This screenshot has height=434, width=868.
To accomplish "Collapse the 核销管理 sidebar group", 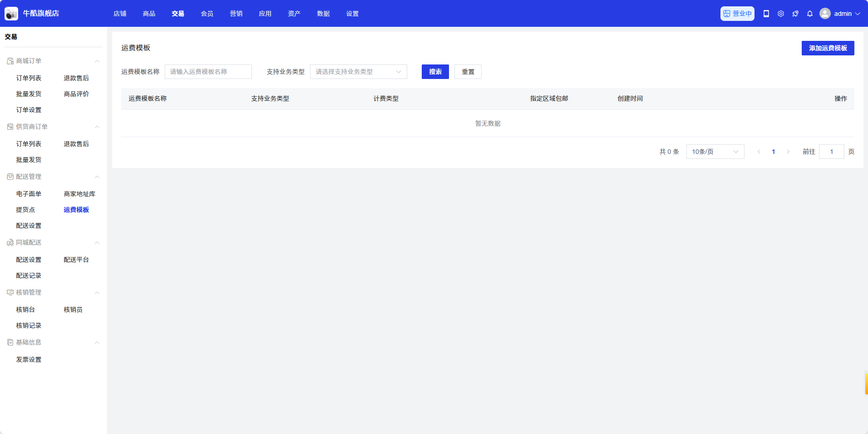I will tap(97, 292).
